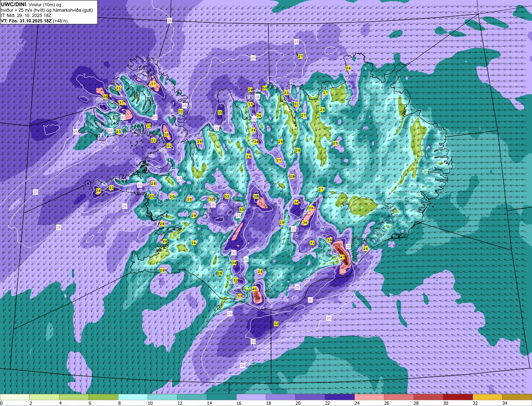The width and height of the screenshot is (532, 406).
Task: Click the legend scale tick label 4
Action: point(60,403)
